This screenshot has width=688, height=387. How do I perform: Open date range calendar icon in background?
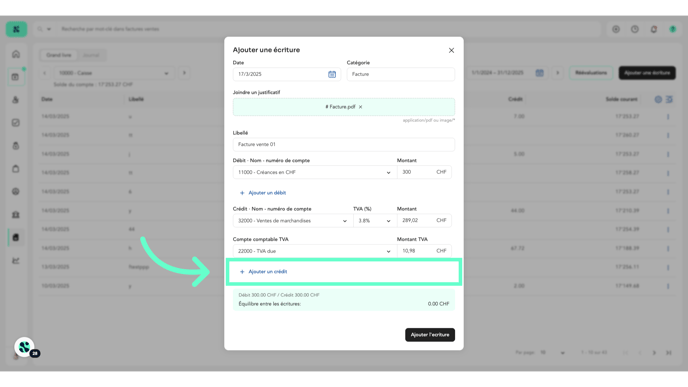click(x=540, y=73)
